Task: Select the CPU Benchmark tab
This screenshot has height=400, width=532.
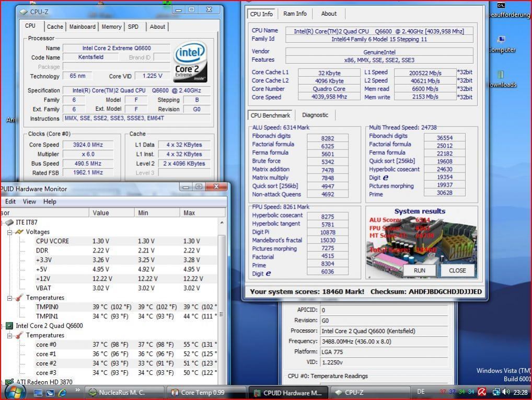Action: [270, 116]
